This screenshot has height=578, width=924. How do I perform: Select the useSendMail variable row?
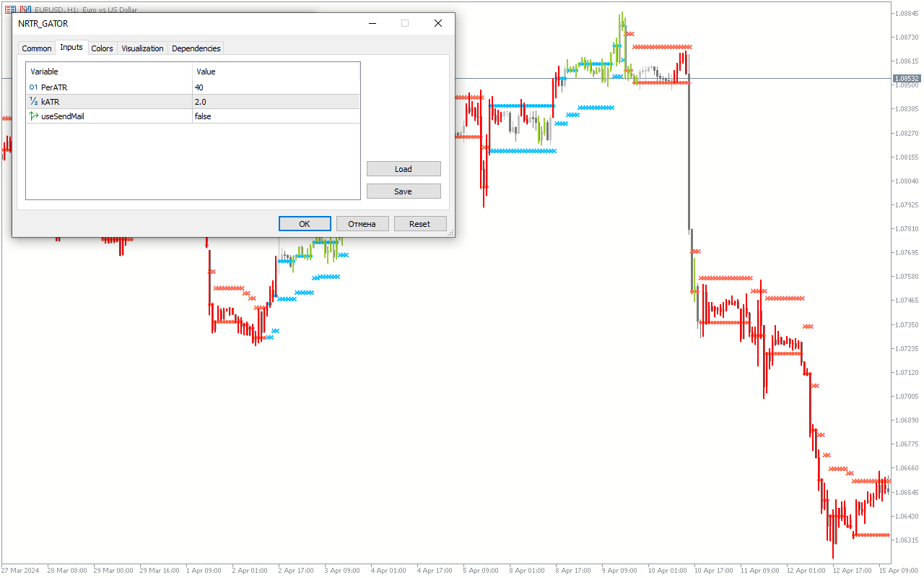193,116
